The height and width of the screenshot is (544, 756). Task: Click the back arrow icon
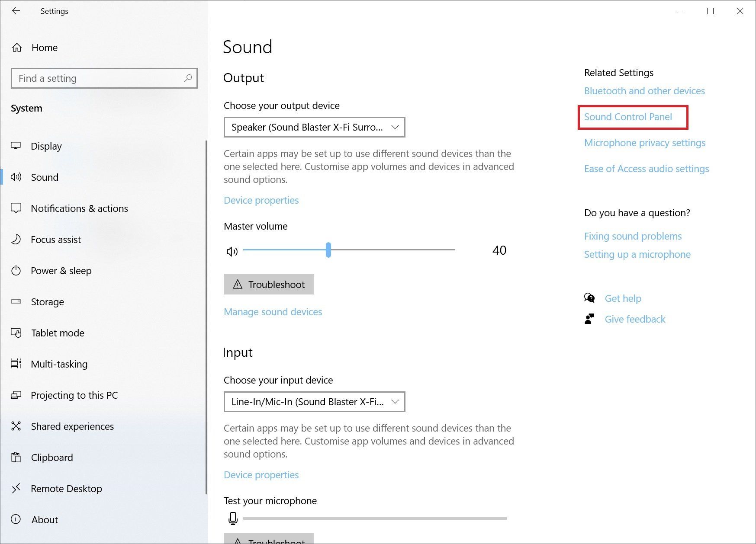coord(16,11)
